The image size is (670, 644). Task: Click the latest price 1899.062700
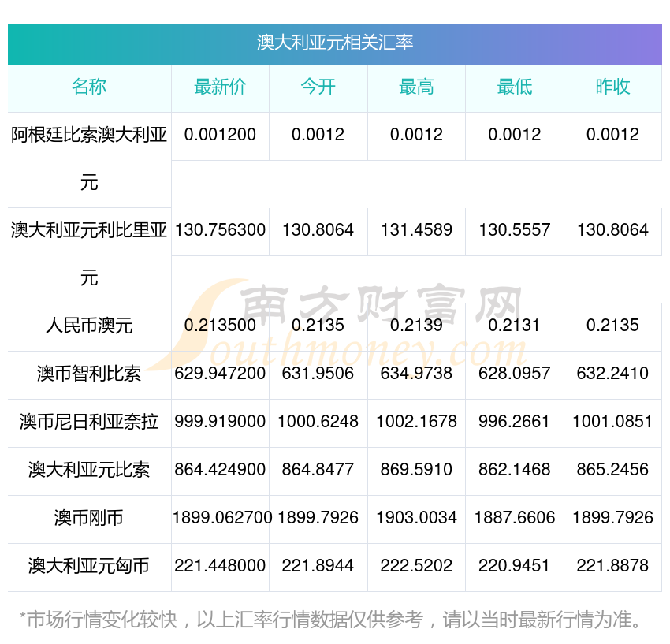[x=222, y=518]
